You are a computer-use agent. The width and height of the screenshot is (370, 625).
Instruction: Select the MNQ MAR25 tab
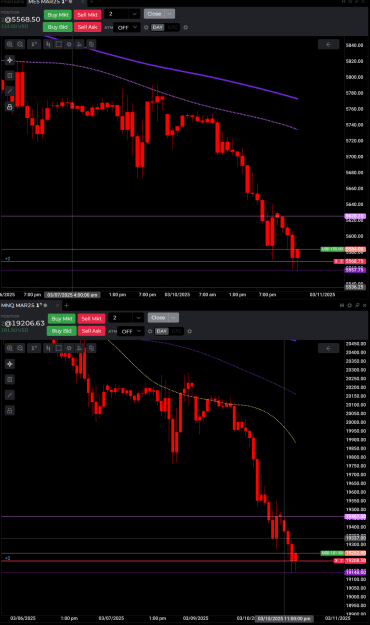23,305
